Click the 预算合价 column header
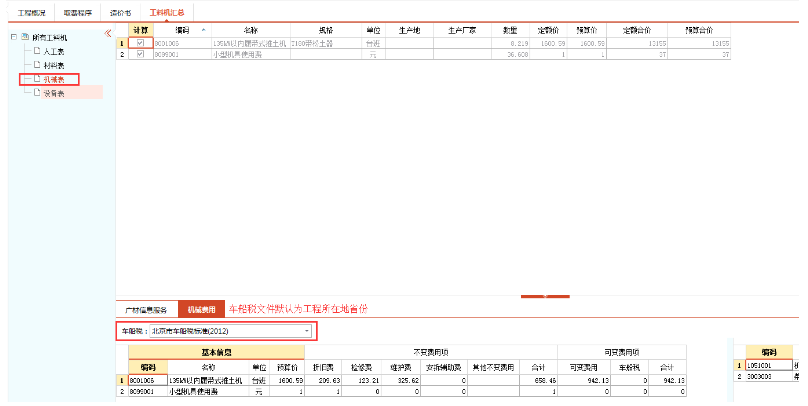The height and width of the screenshot is (406, 808). pos(698,30)
